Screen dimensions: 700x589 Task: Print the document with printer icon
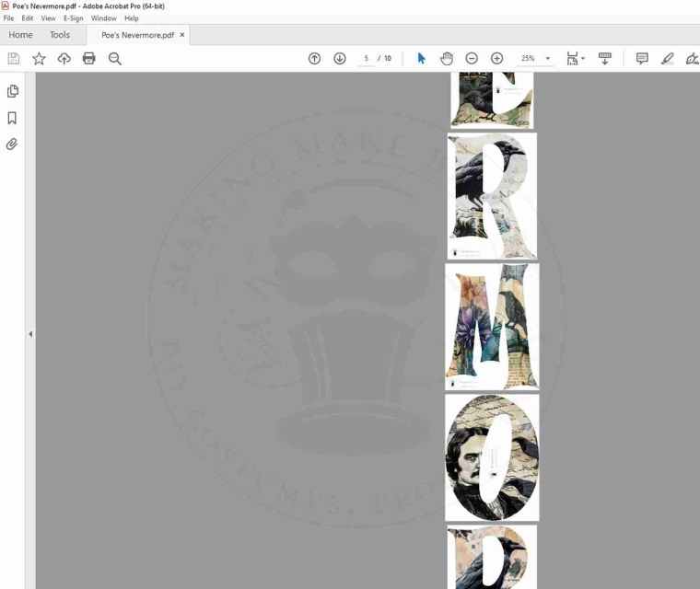(x=88, y=59)
